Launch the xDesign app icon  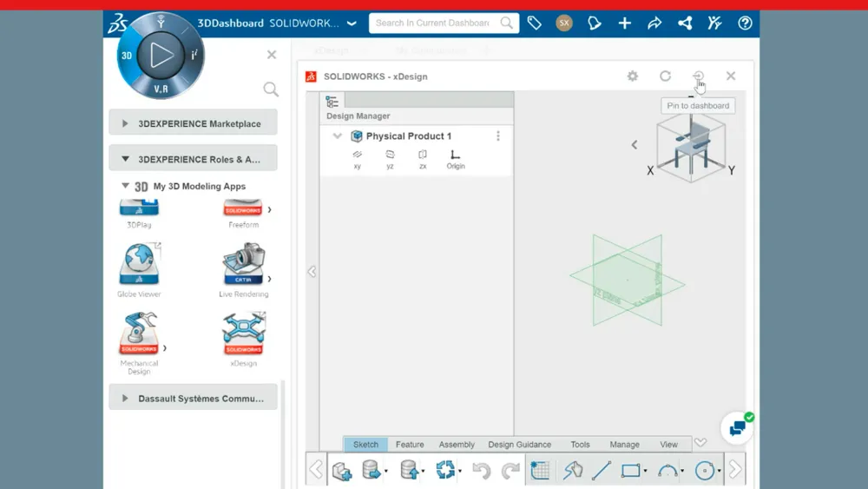coord(244,334)
